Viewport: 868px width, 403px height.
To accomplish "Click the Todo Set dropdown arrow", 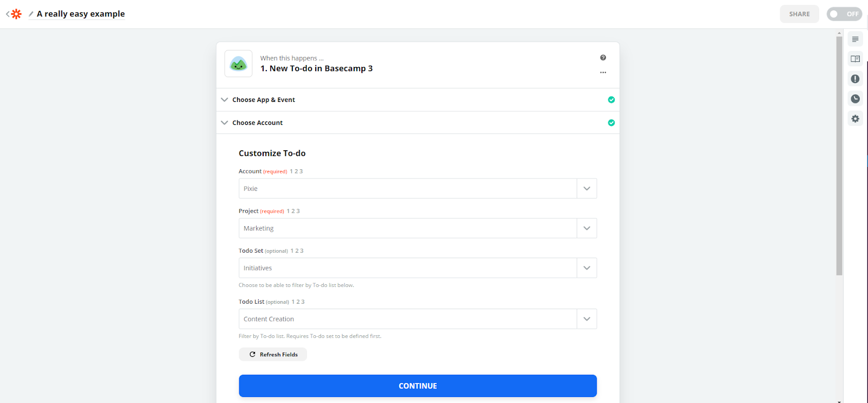I will coord(586,268).
